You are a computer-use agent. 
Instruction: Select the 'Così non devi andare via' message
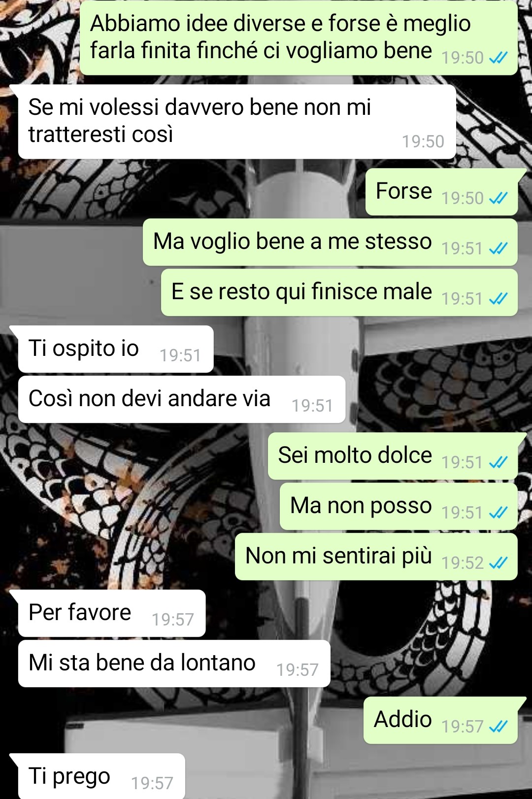tap(182, 399)
